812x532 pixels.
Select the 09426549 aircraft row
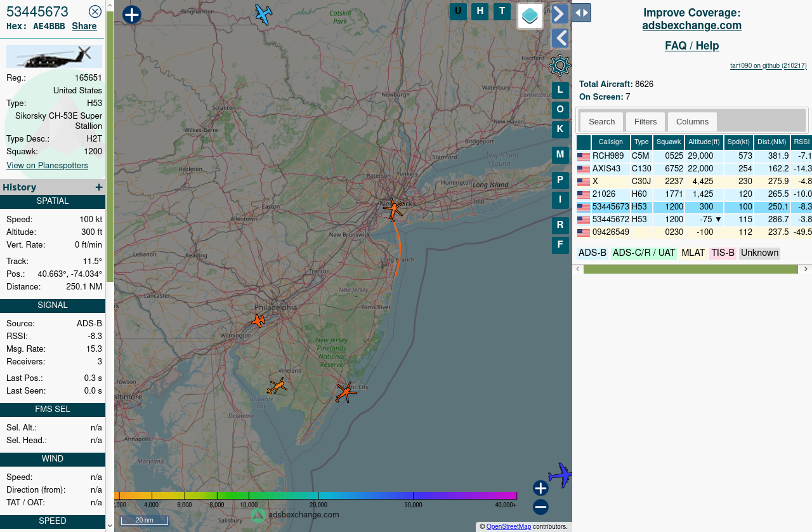(694, 232)
